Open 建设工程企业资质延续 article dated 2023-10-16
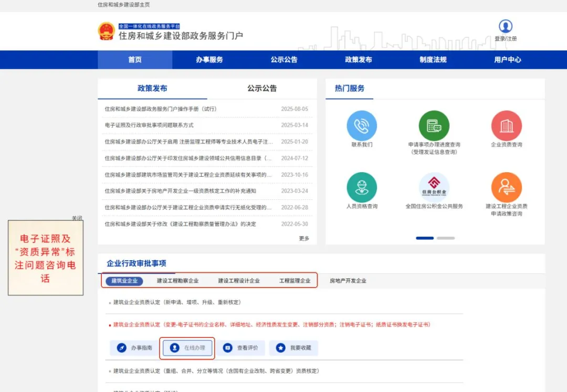567x392 pixels. (188, 175)
